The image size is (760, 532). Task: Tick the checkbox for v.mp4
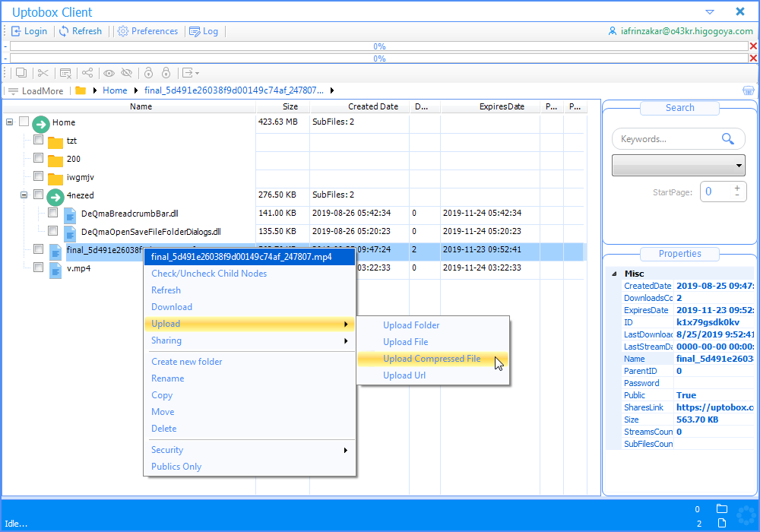[38, 268]
